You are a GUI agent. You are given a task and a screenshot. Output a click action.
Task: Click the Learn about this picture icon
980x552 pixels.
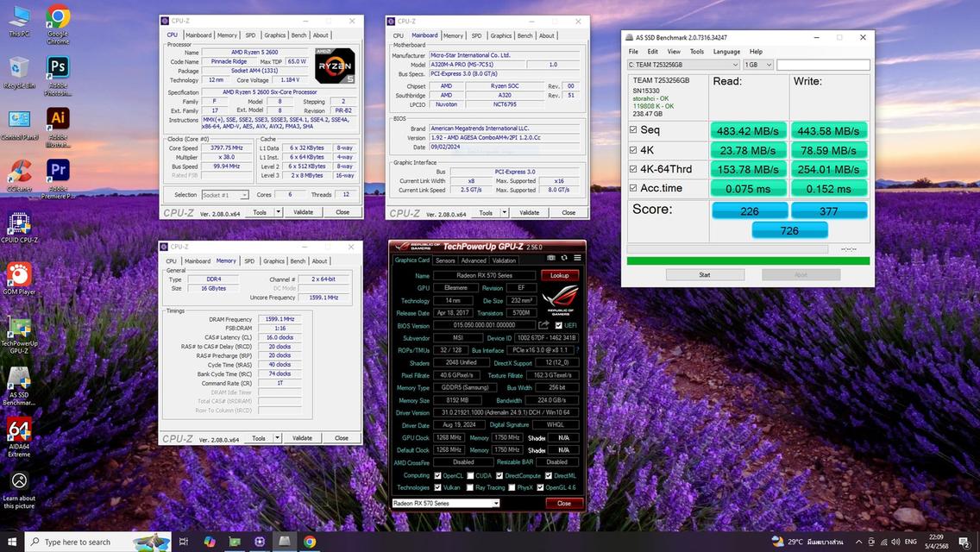pyautogui.click(x=19, y=490)
